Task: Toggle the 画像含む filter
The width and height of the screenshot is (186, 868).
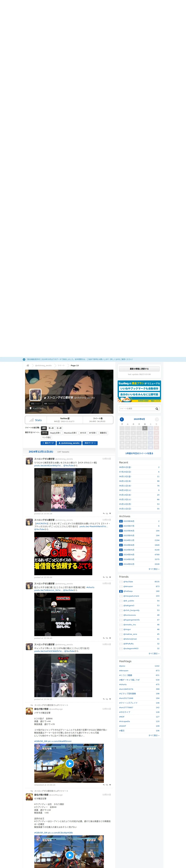Action: (103, 433)
